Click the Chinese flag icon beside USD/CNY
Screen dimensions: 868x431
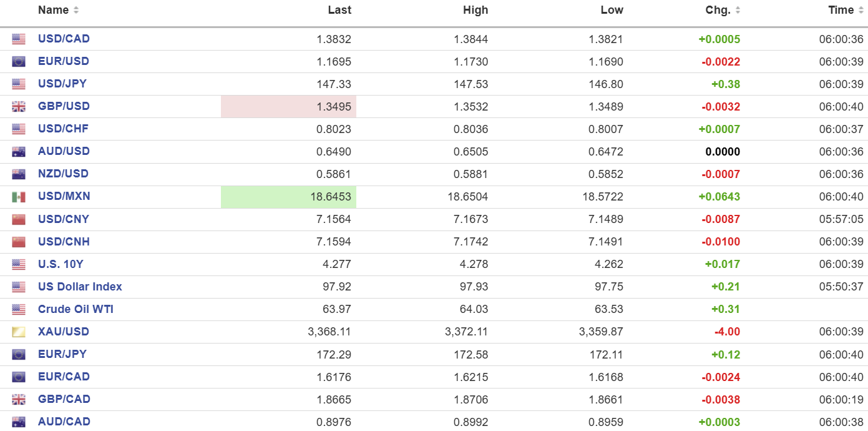coord(19,220)
